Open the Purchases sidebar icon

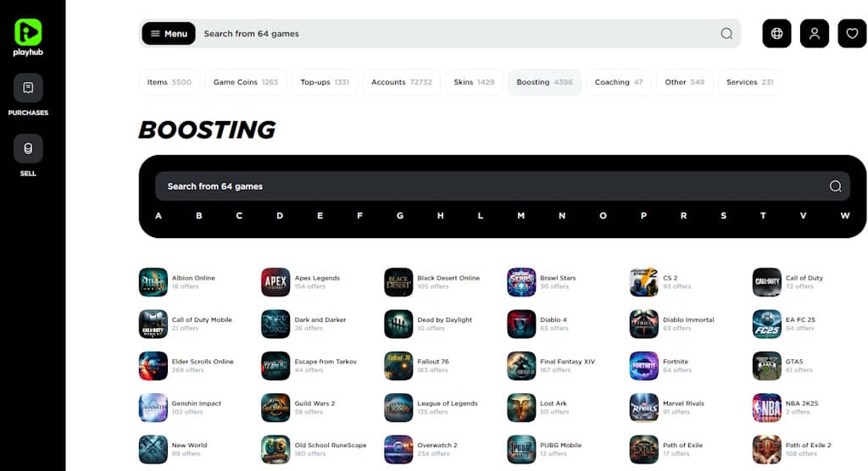28,88
